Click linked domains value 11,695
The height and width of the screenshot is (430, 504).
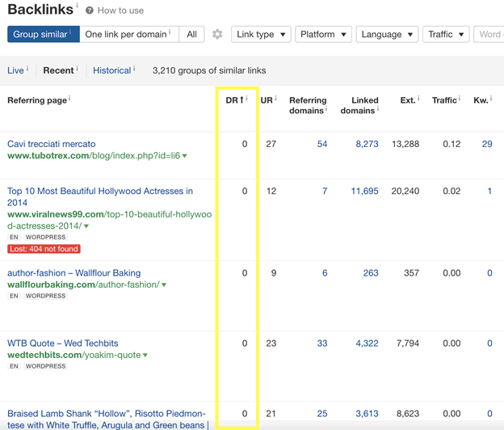coord(364,191)
